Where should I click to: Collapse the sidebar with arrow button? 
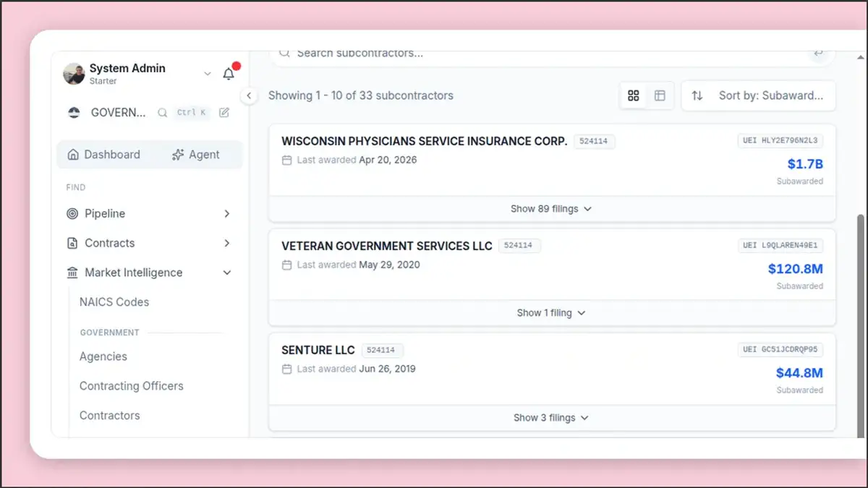[249, 95]
